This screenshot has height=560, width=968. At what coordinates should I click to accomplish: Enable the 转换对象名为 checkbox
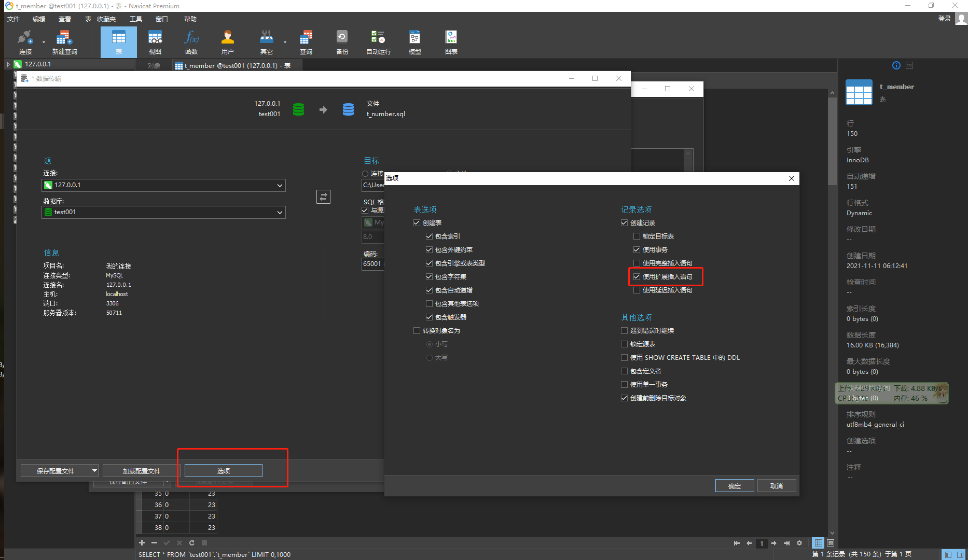417,331
